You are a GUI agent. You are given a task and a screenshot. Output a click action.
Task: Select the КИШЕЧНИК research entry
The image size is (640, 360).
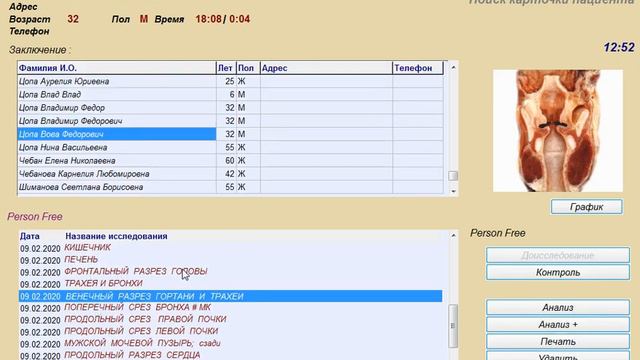tap(231, 248)
